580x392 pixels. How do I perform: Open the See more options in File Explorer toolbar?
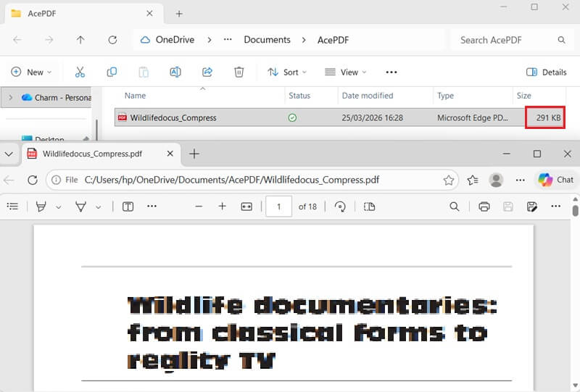click(x=391, y=72)
